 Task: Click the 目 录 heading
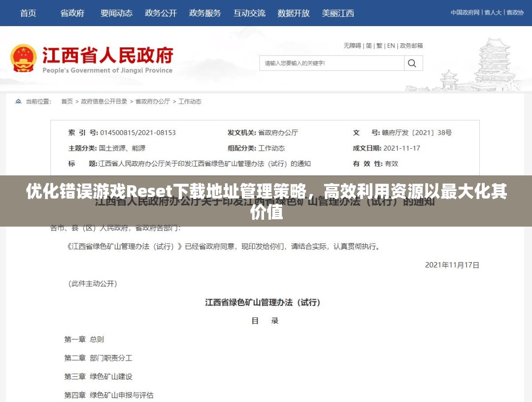[265, 321]
